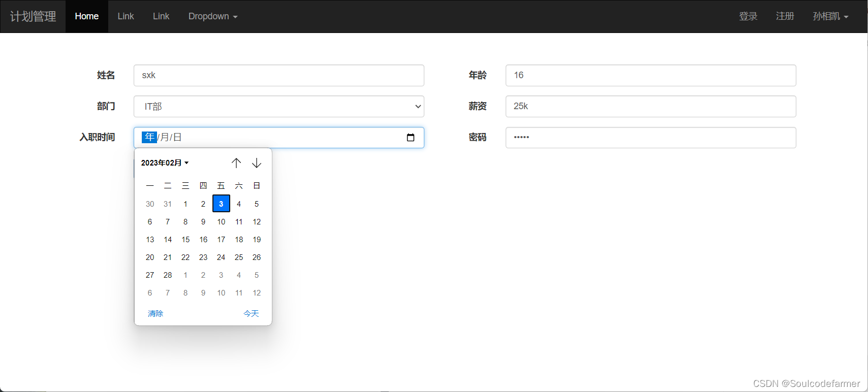The height and width of the screenshot is (392, 868).
Task: Clear the date with 清除
Action: tap(156, 314)
